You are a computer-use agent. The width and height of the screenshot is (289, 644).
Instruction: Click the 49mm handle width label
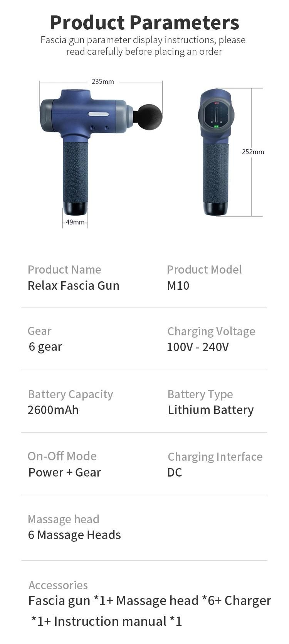click(75, 222)
